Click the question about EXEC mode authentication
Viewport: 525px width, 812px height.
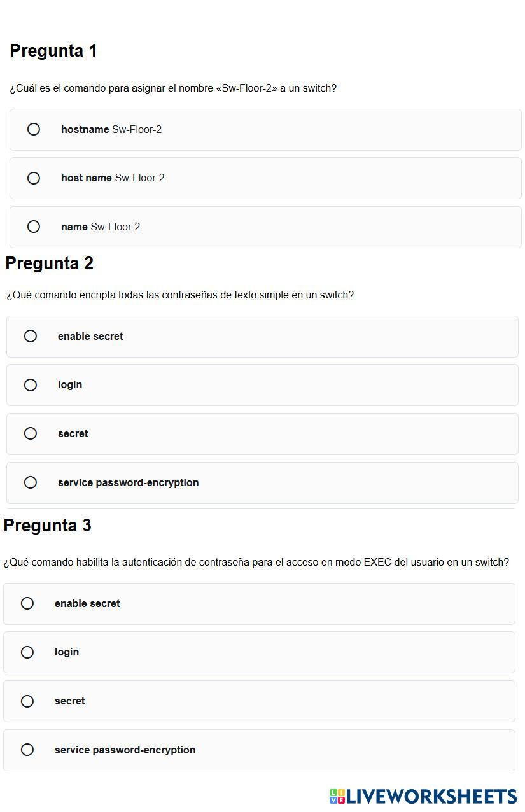click(x=256, y=563)
